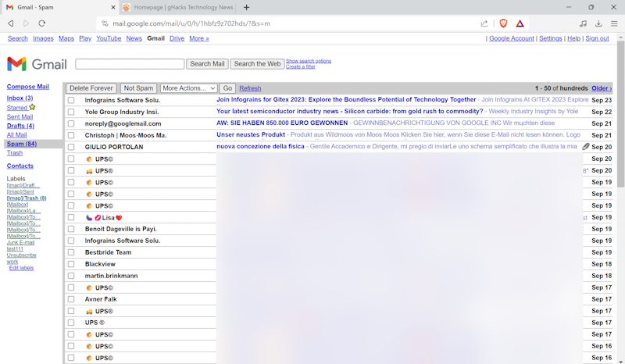
Task: Open Edit labels link
Action: pyautogui.click(x=22, y=268)
